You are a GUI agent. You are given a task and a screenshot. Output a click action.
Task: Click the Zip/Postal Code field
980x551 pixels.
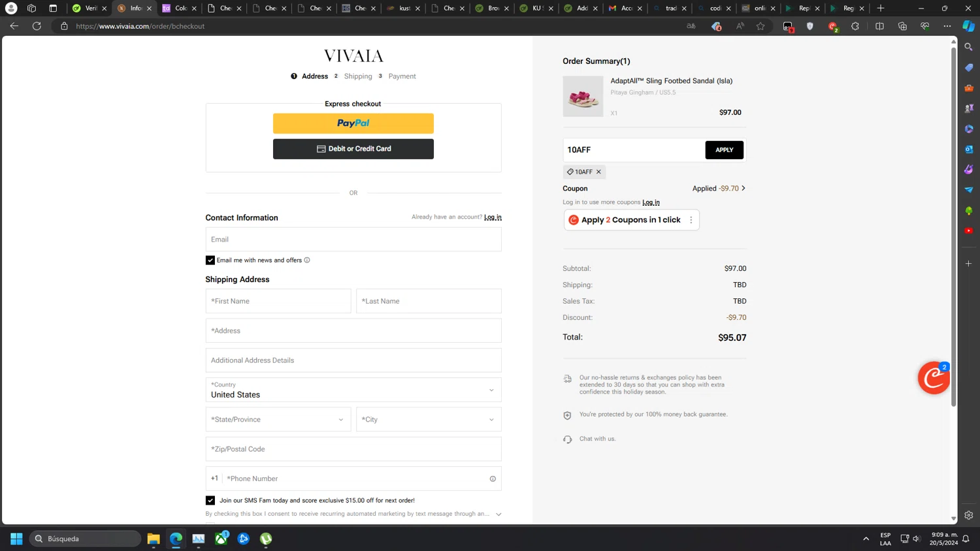[353, 449]
